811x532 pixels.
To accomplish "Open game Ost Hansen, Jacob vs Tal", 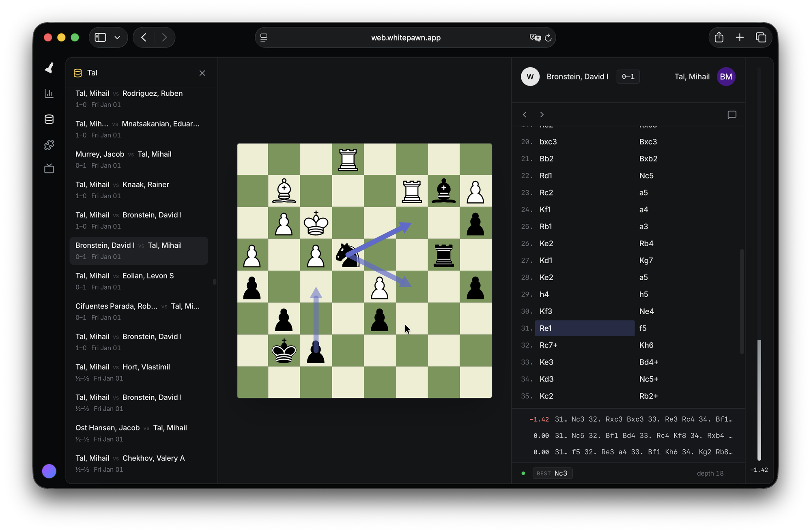I will pos(139,433).
